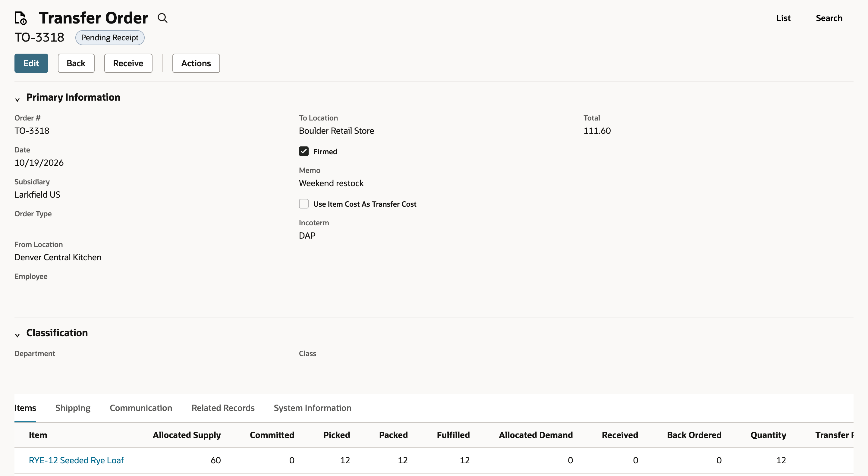Enable Use Item Cost As Transfer Cost
The height and width of the screenshot is (476, 868).
[303, 204]
